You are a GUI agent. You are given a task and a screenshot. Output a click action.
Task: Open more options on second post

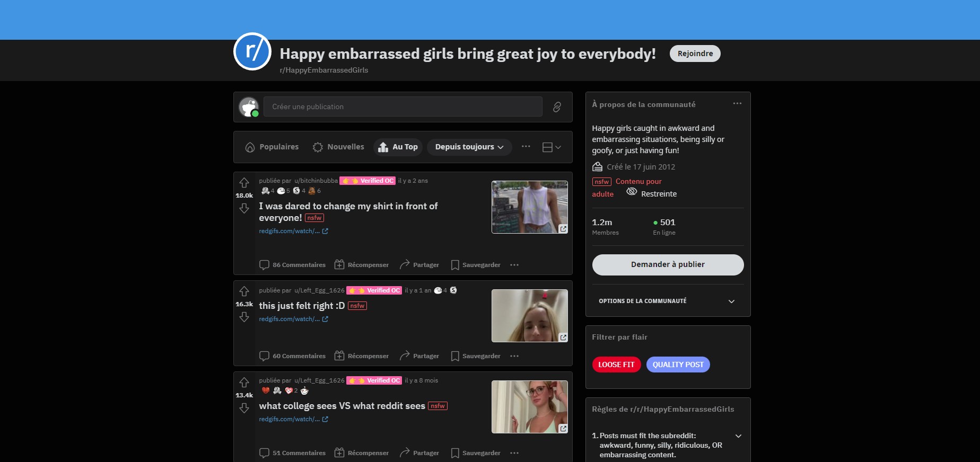514,356
